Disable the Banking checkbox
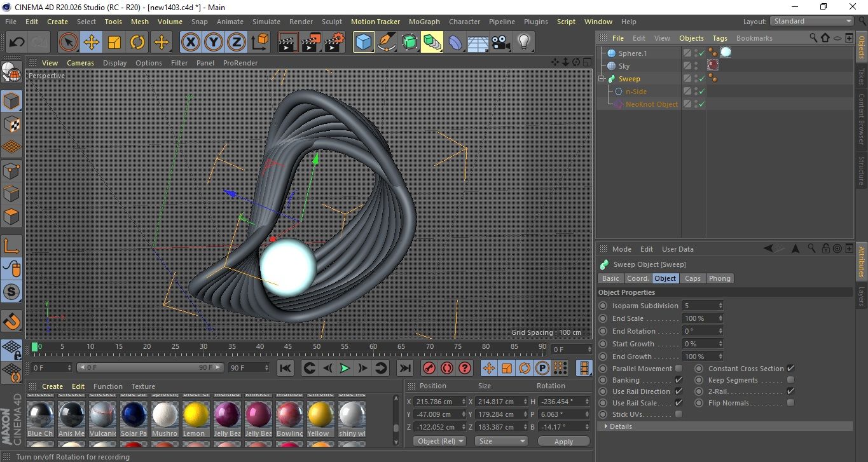868x462 pixels. coord(679,380)
